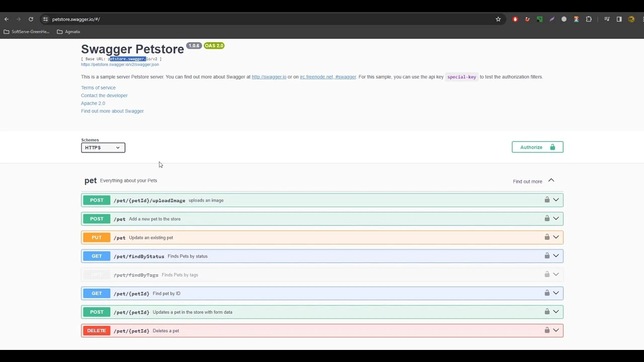Screen dimensions: 644x362
Task: Click lock icon on GET /pet/{petId} row
Action: pos(547,293)
